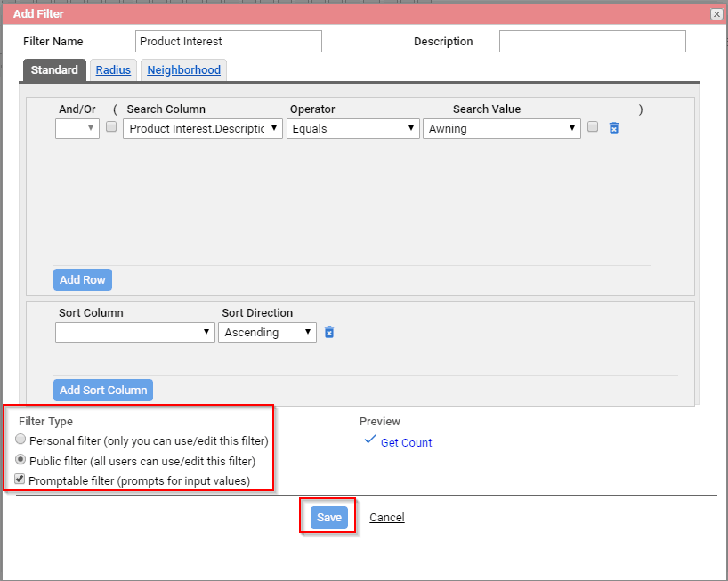The height and width of the screenshot is (581, 728).
Task: Uncheck the Promptable filter checkbox
Action: point(20,479)
